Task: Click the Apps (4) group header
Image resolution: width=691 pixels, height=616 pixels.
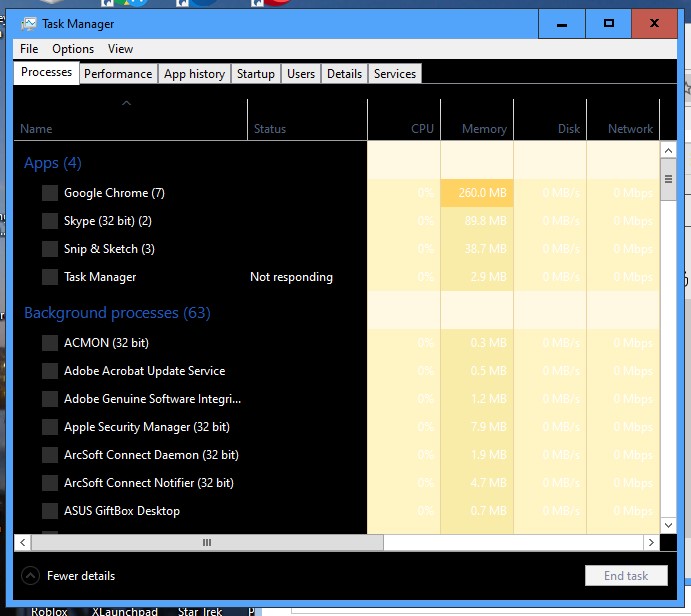Action: 52,163
